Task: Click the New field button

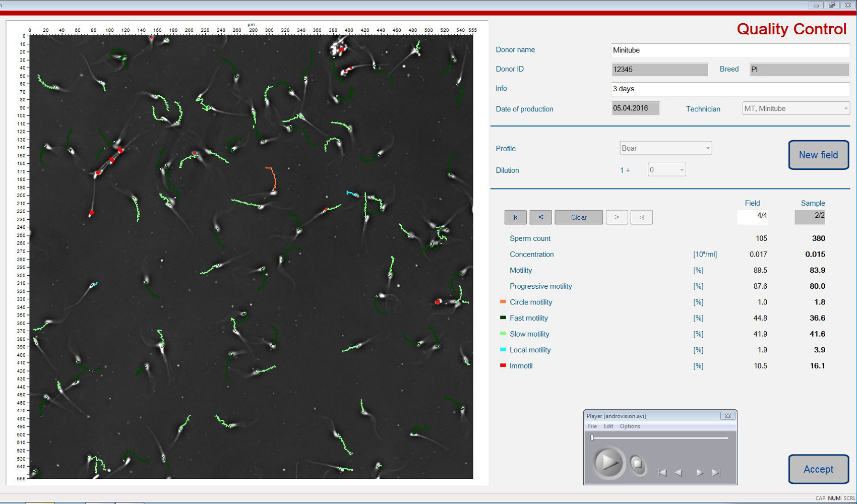Action: [818, 155]
